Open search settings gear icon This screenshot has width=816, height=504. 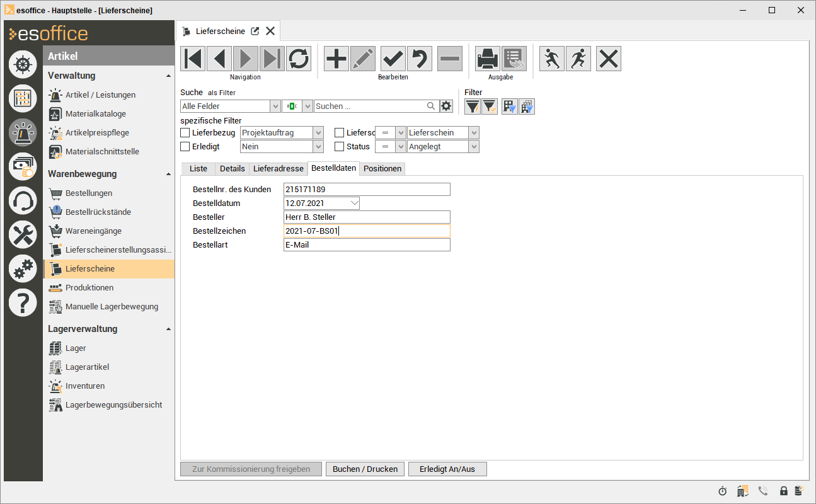(447, 106)
